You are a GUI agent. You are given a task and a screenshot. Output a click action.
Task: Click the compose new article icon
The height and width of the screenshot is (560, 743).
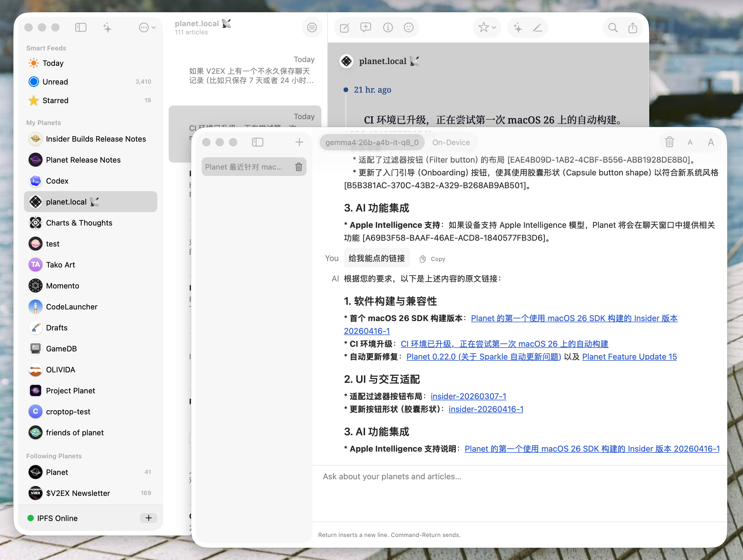tap(344, 28)
